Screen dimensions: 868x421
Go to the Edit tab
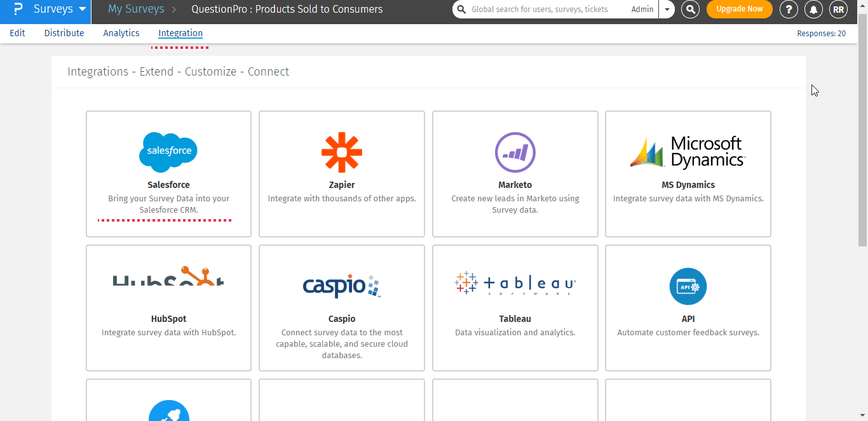click(x=18, y=33)
